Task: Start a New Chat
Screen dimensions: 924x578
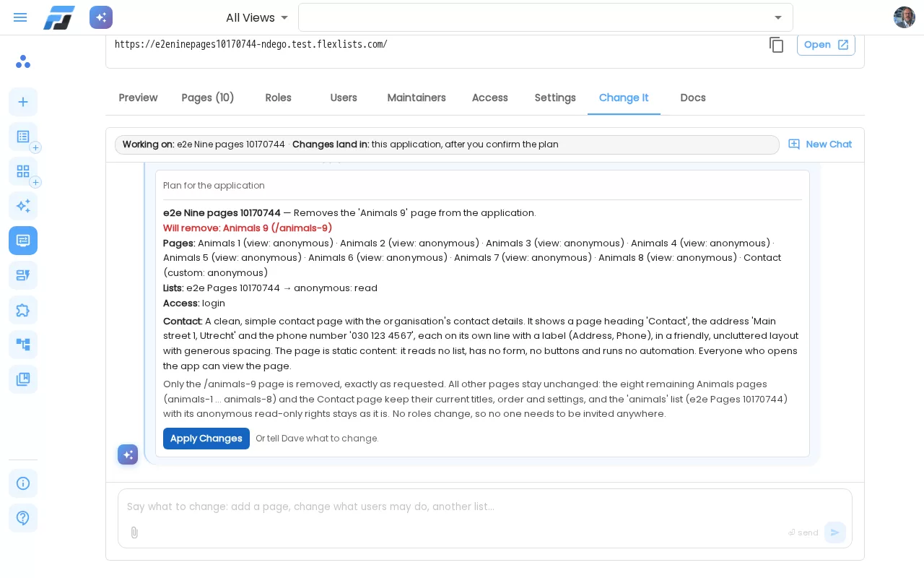Action: [x=820, y=144]
